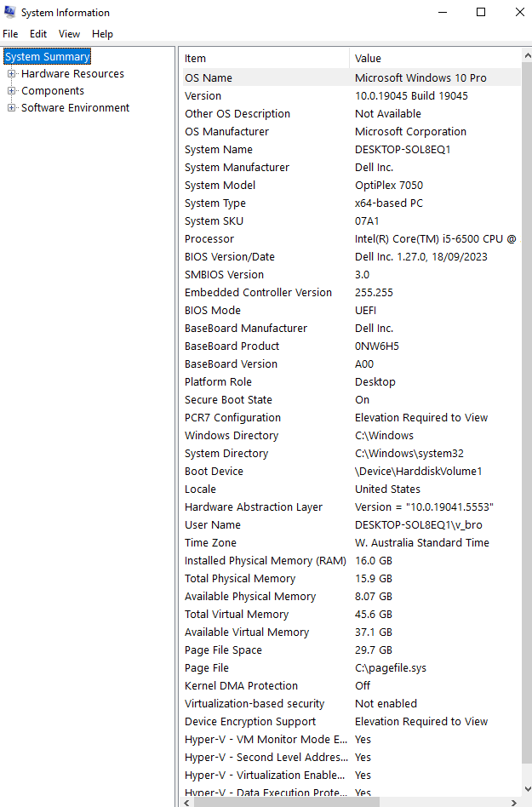
Task: Click the United States locale value
Action: point(387,489)
